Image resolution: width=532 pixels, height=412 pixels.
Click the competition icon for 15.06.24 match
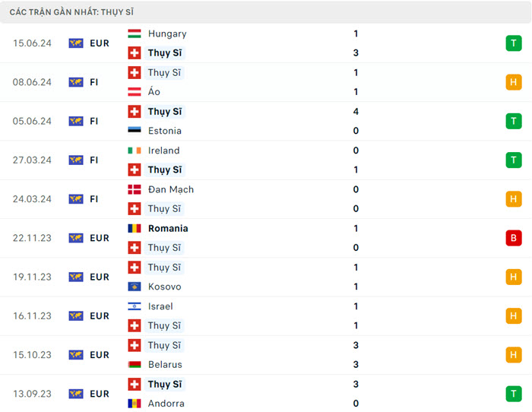[76, 43]
